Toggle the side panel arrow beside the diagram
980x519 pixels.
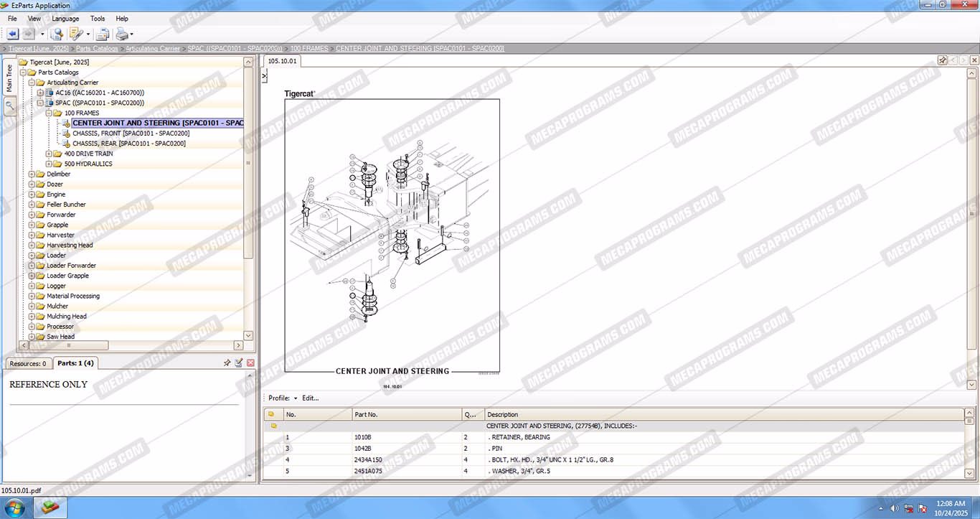tap(264, 75)
